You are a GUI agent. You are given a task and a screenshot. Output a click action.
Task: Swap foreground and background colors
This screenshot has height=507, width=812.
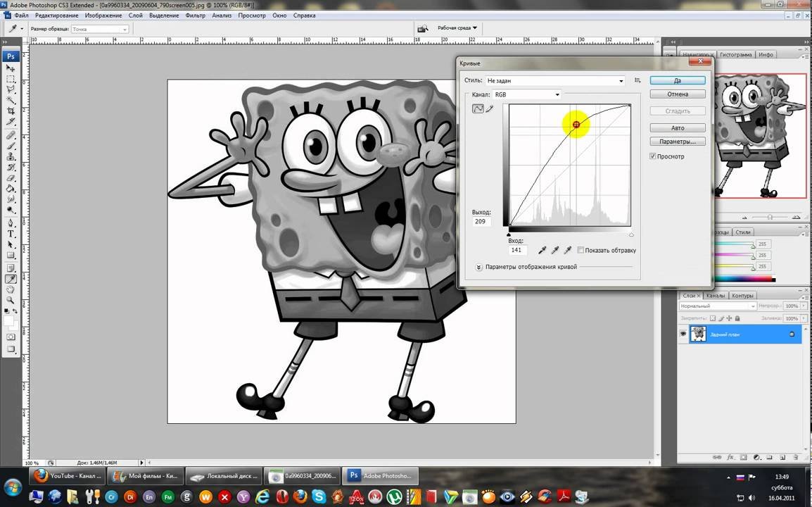click(x=15, y=311)
